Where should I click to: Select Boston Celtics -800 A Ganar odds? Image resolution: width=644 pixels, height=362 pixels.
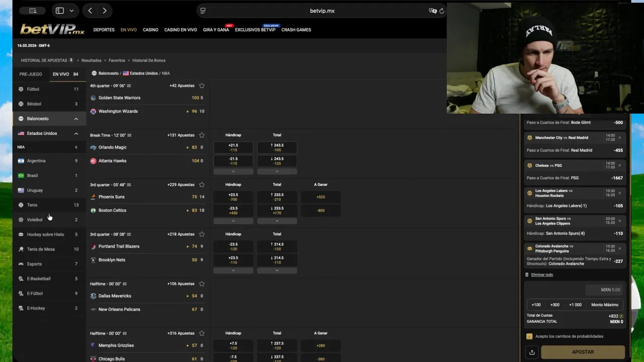tap(320, 211)
